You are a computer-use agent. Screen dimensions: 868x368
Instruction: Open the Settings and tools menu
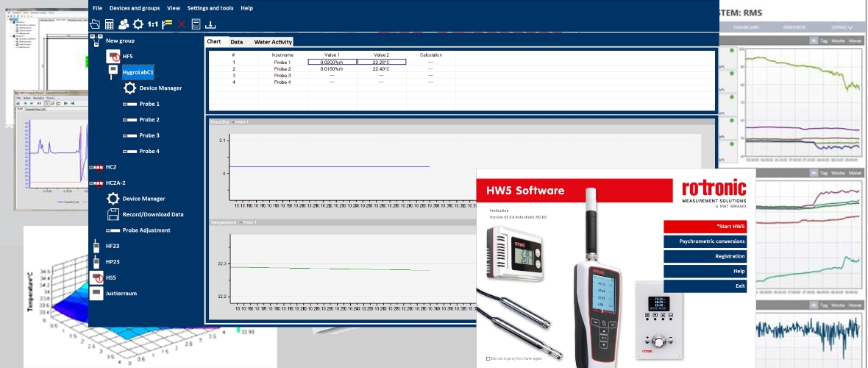(210, 8)
